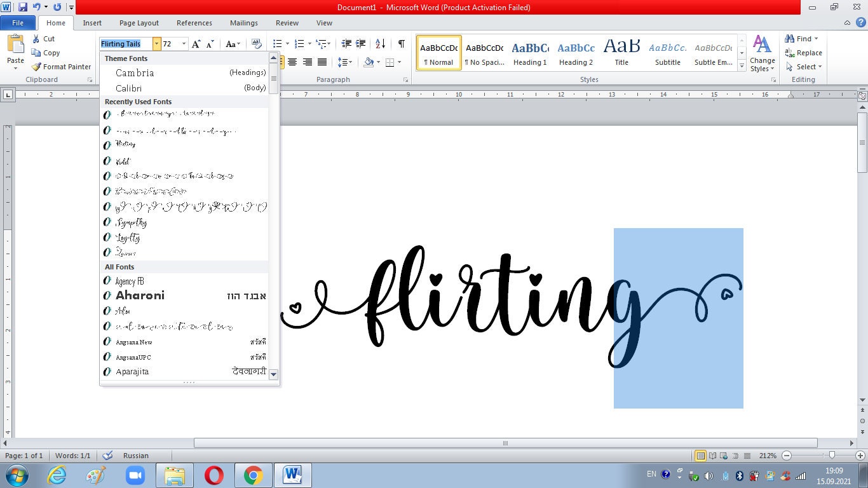Image resolution: width=868 pixels, height=488 pixels.
Task: Save the document via Quick Access Toolbar
Action: point(24,7)
